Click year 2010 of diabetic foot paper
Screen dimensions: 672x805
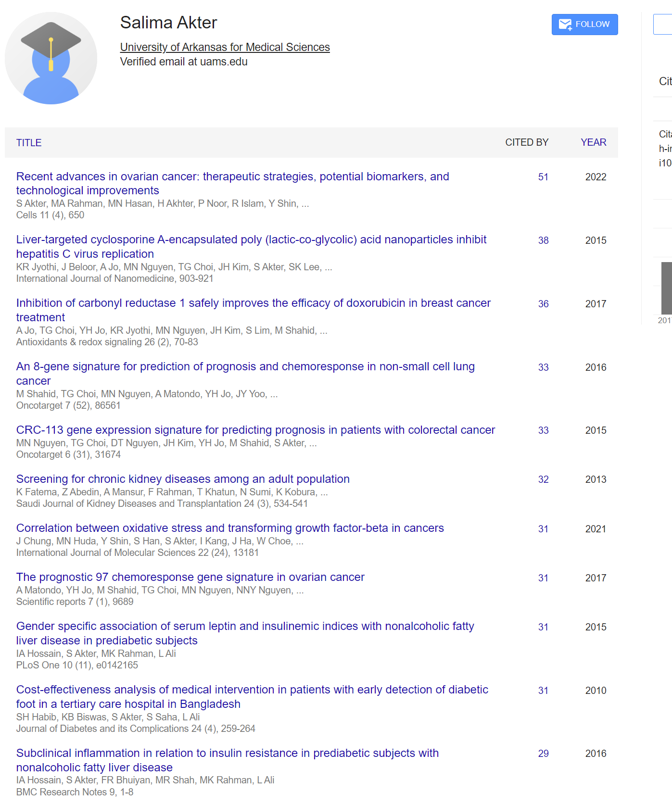pos(596,691)
